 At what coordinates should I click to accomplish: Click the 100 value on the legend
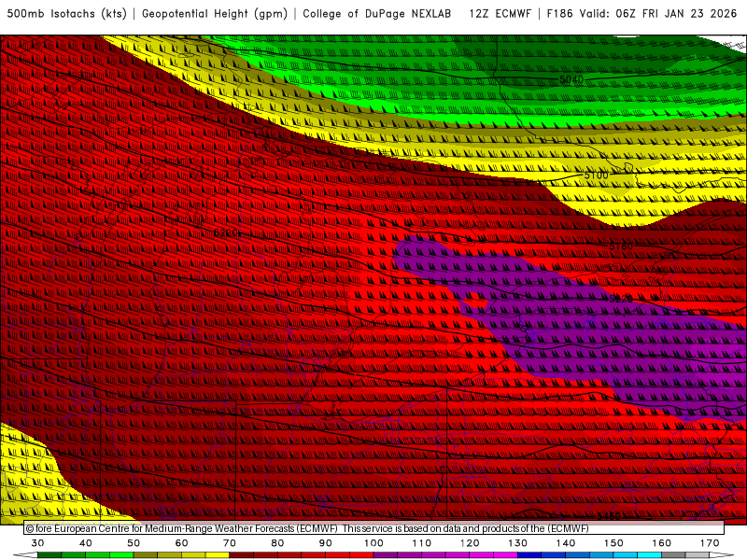tap(373, 543)
